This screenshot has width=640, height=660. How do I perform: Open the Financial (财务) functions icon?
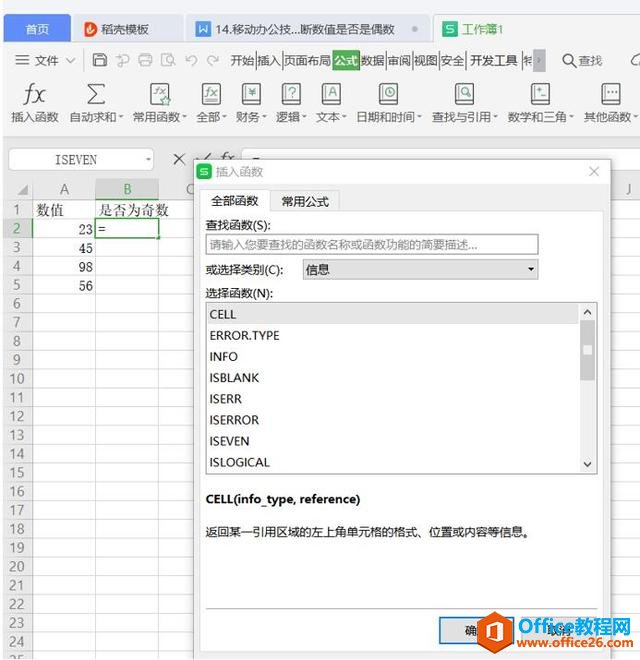(x=251, y=94)
